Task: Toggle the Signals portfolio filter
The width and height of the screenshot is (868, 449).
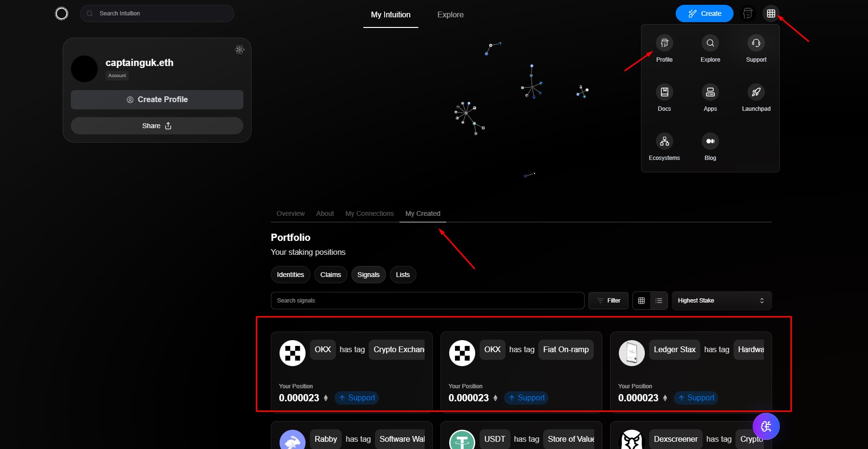Action: pos(368,275)
